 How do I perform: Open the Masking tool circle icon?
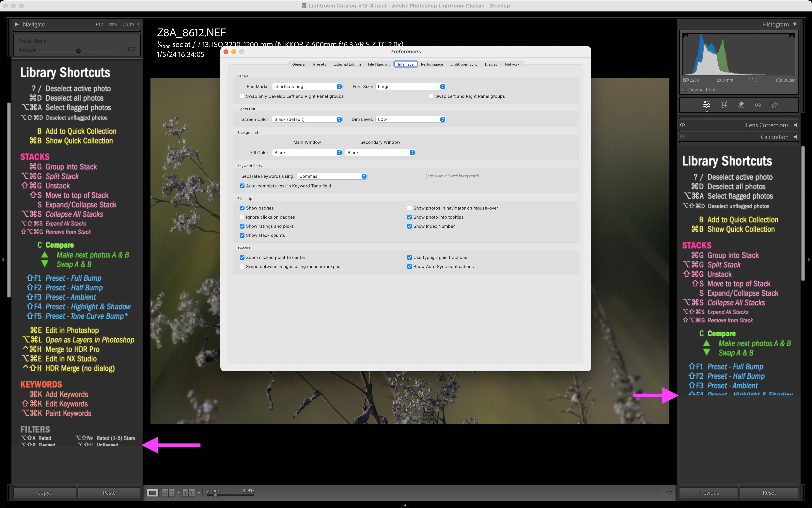(x=773, y=104)
